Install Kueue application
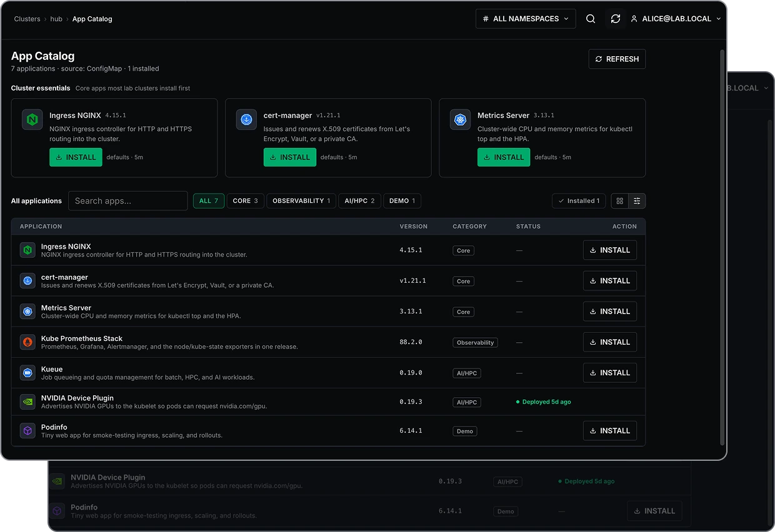 click(x=610, y=372)
